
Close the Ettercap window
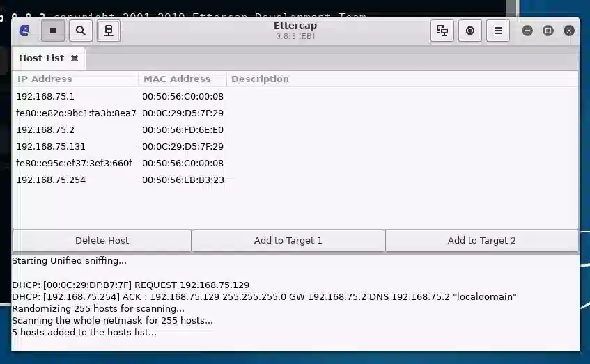[x=569, y=31]
